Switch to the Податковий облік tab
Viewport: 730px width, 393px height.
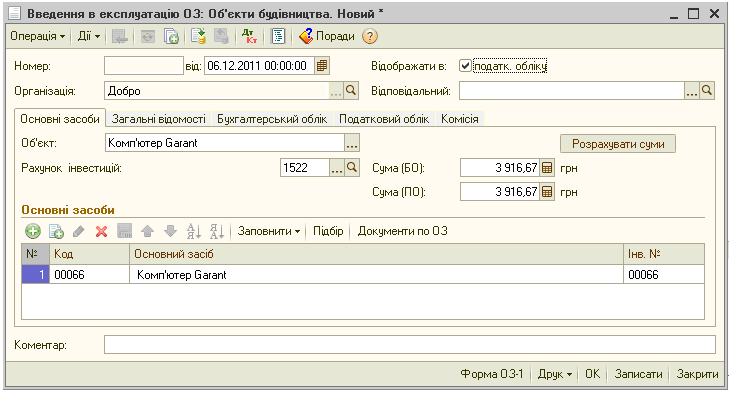[x=384, y=119]
